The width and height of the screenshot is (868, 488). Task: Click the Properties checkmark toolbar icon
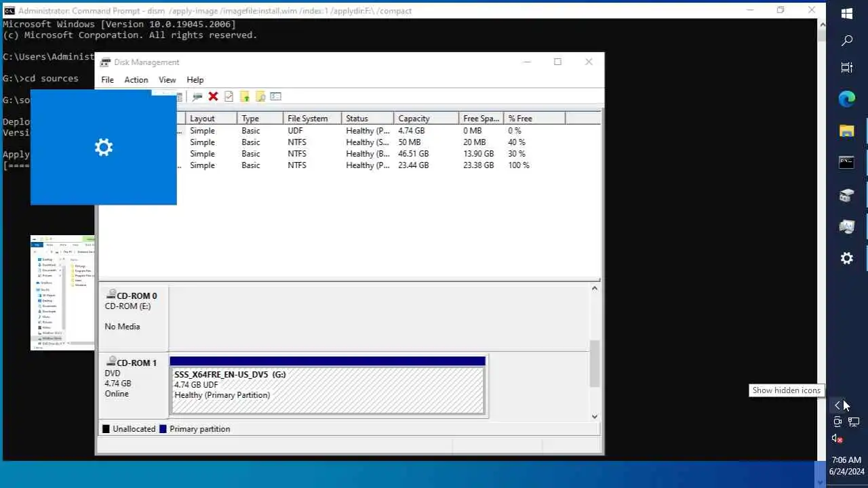[229, 96]
